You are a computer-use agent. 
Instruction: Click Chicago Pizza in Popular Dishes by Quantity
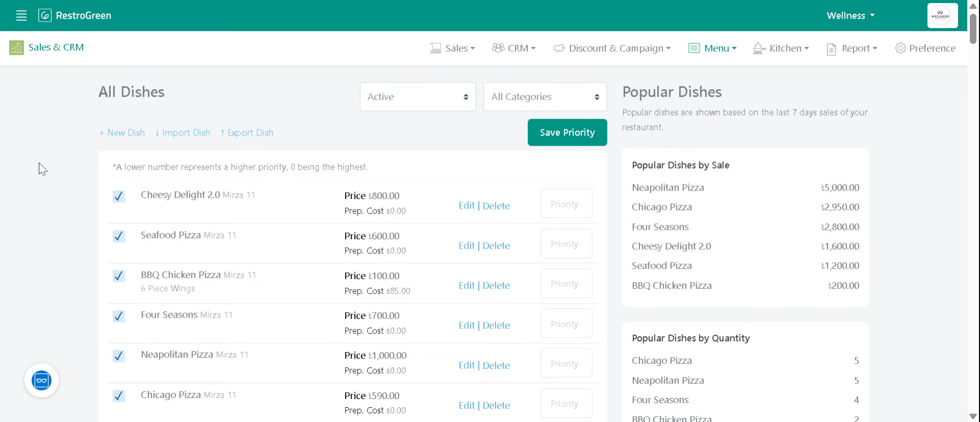coord(661,360)
